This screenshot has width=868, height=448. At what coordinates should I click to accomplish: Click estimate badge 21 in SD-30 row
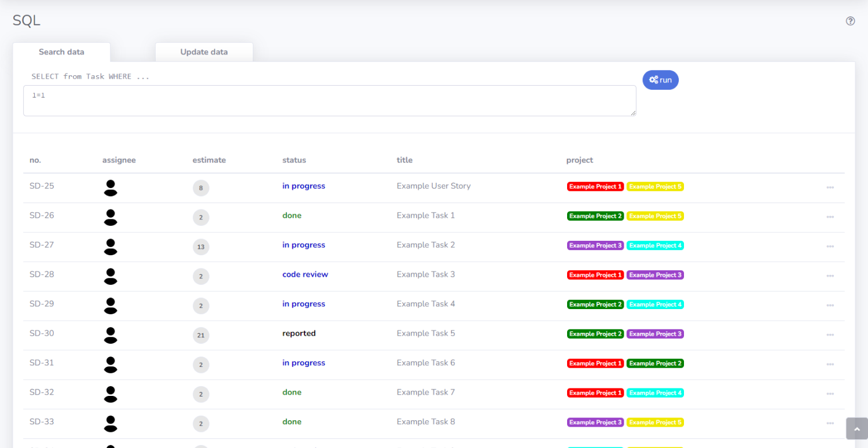click(201, 336)
